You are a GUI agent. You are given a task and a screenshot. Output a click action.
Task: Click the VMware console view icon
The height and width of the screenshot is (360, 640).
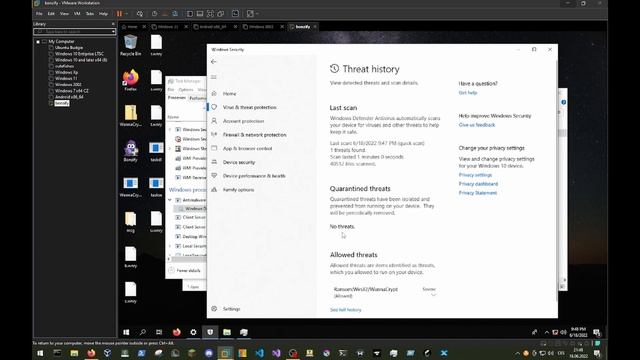coord(236,14)
